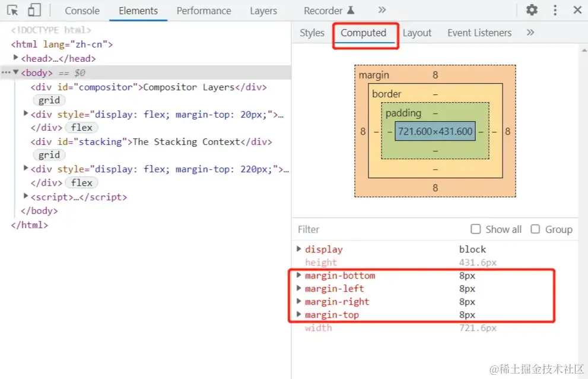Open the Performance tab

pos(204,11)
